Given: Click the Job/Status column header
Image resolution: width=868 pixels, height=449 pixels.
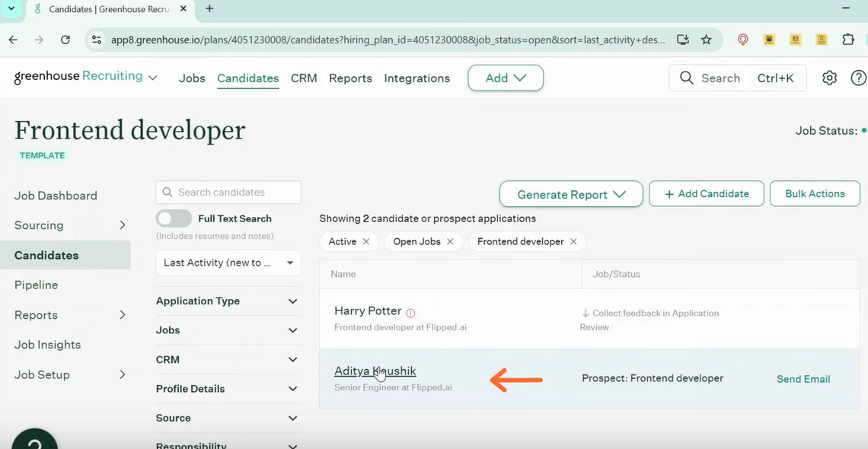Looking at the screenshot, I should coord(616,274).
